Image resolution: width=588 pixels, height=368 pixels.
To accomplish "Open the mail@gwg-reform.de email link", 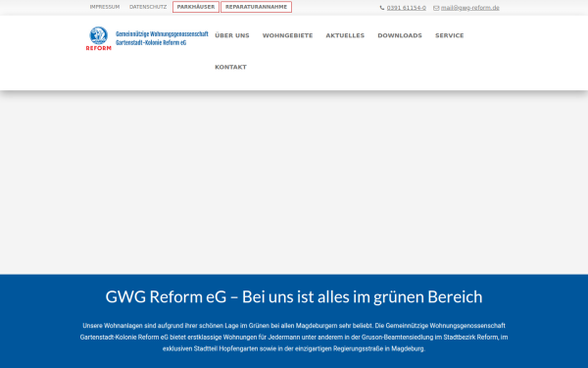I will (x=469, y=8).
